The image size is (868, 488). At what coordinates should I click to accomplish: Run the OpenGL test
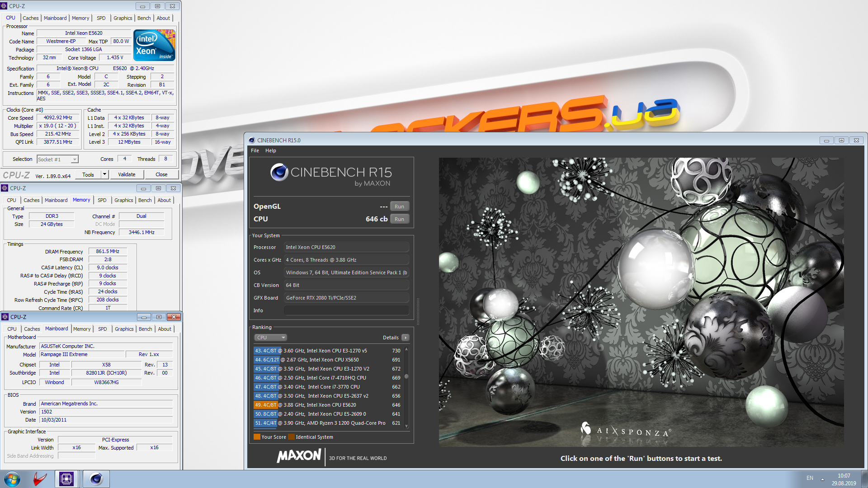pyautogui.click(x=399, y=206)
